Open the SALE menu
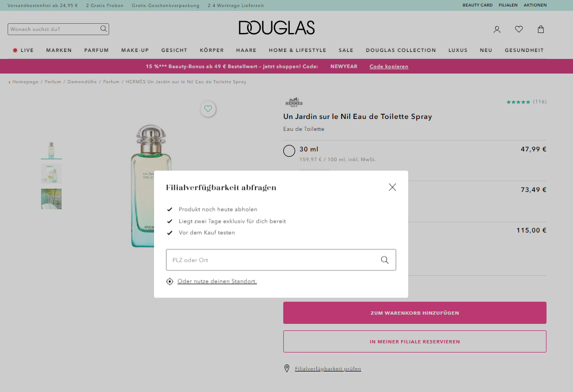The image size is (573, 392). [346, 50]
